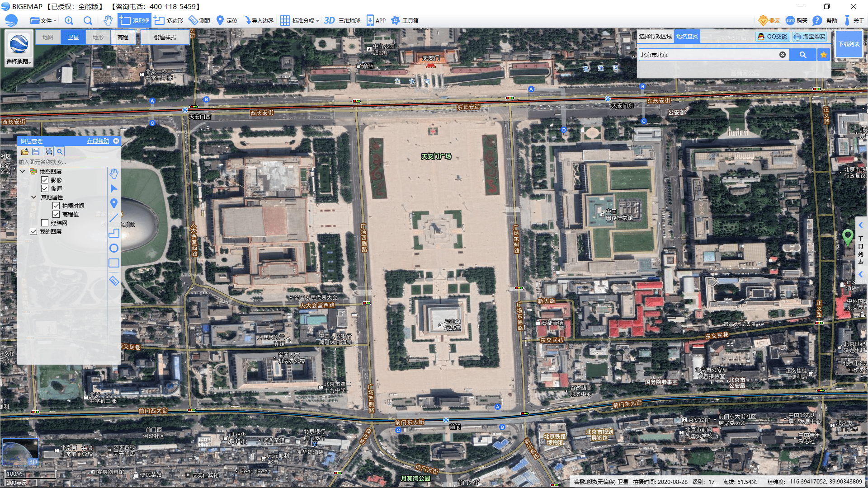
Task: Open the 关于 about menu
Action: (x=854, y=20)
